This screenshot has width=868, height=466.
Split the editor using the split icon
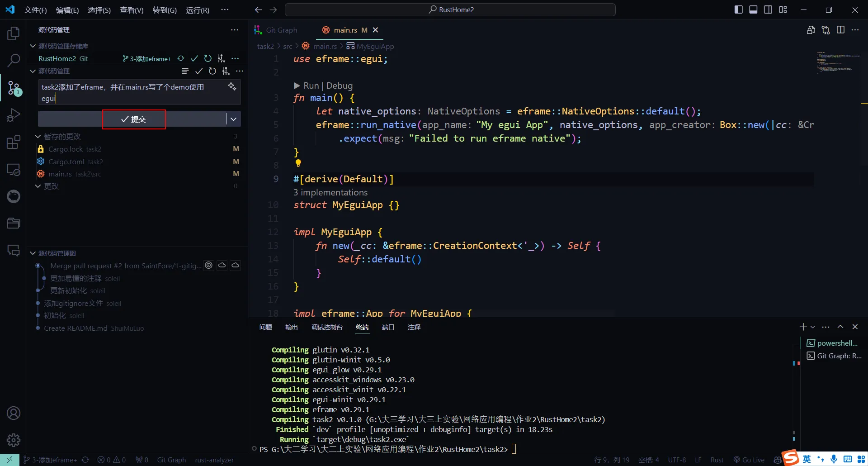[x=841, y=30]
